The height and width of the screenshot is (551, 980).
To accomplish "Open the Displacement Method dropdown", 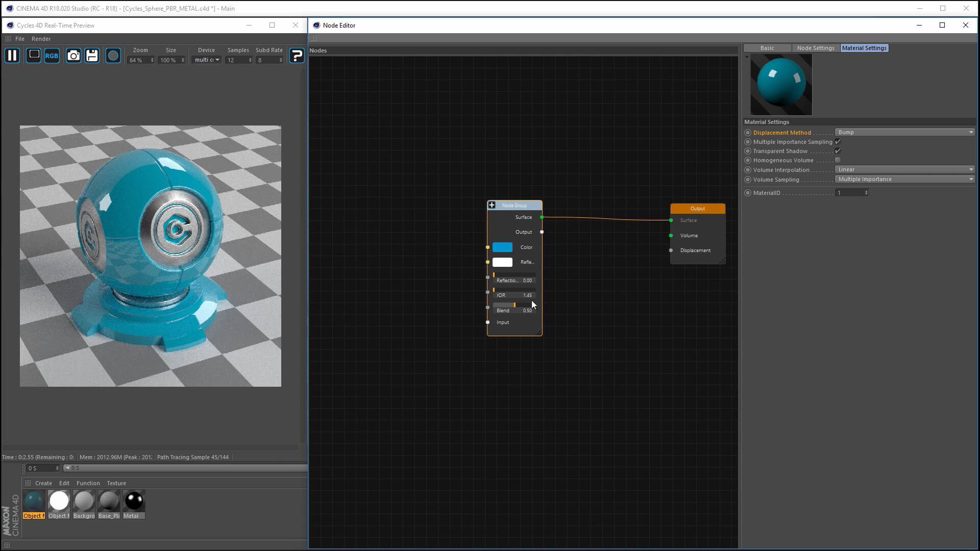I will pos(904,132).
